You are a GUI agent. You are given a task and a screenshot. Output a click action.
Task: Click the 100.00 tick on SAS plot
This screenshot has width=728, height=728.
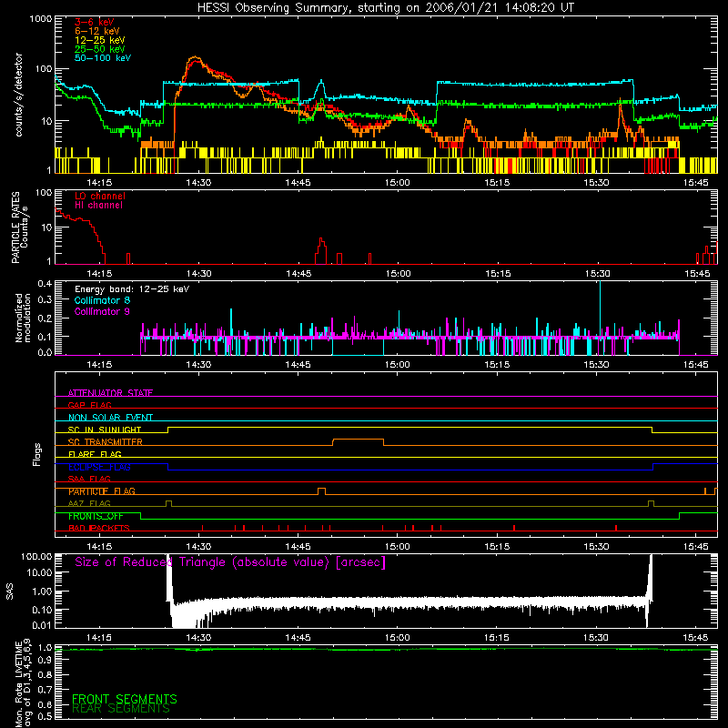36,556
